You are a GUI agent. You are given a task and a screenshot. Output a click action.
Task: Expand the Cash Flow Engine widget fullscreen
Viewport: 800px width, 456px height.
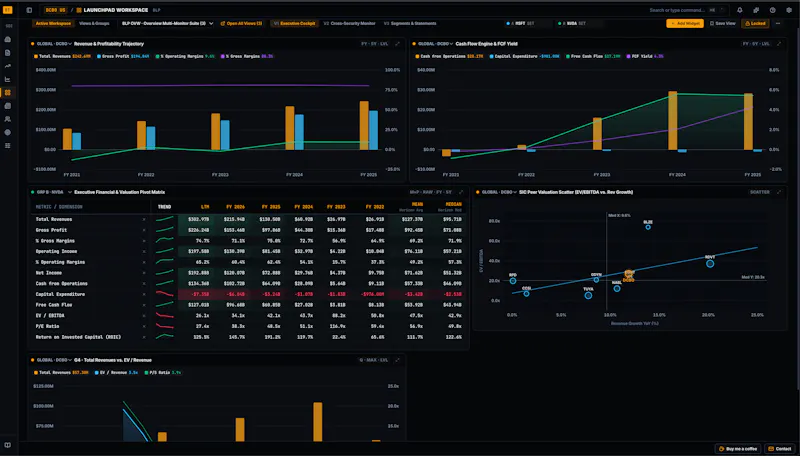(x=779, y=44)
